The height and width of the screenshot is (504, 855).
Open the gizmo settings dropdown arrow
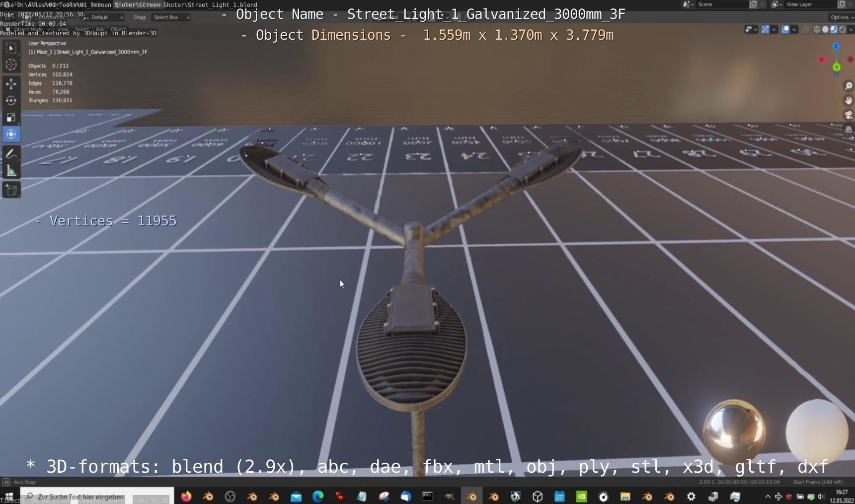tap(774, 30)
